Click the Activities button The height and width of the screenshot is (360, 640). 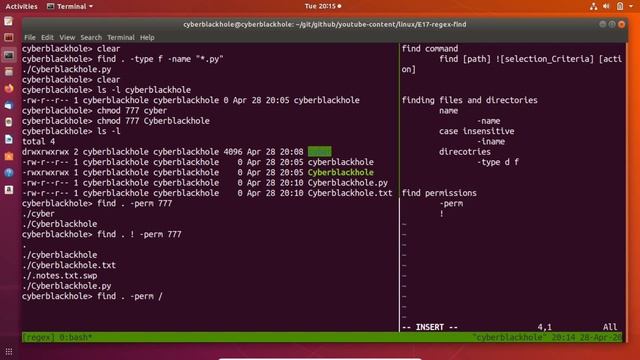click(x=21, y=6)
